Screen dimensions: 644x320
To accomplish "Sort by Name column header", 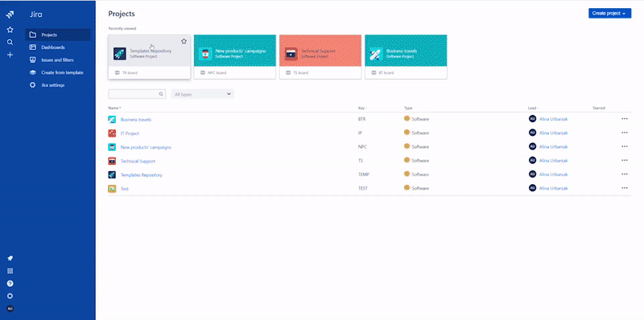I will point(114,109).
